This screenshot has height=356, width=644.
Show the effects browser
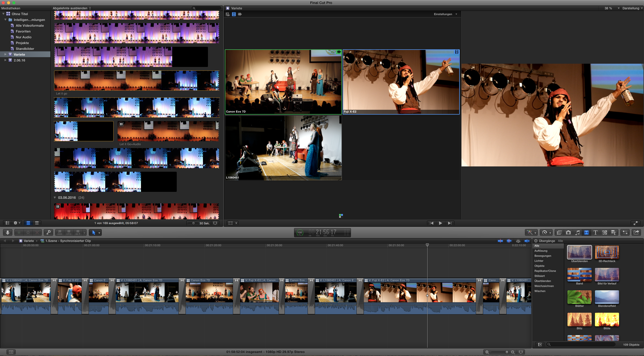pos(559,233)
